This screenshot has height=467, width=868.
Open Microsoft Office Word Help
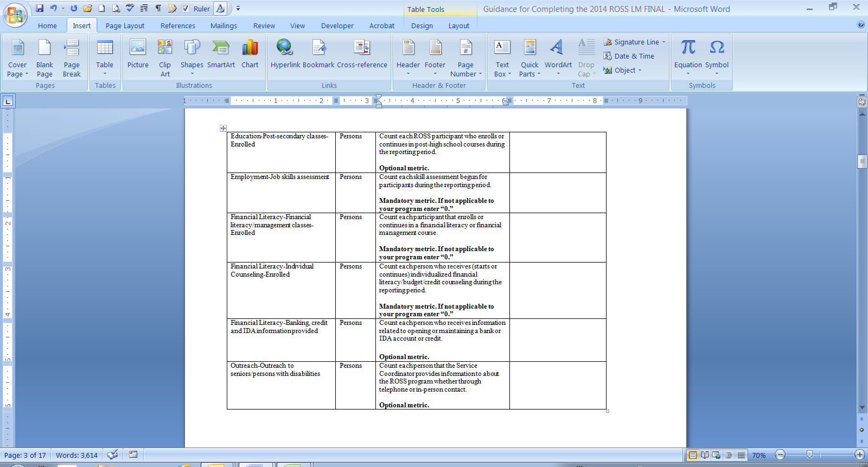click(x=861, y=24)
